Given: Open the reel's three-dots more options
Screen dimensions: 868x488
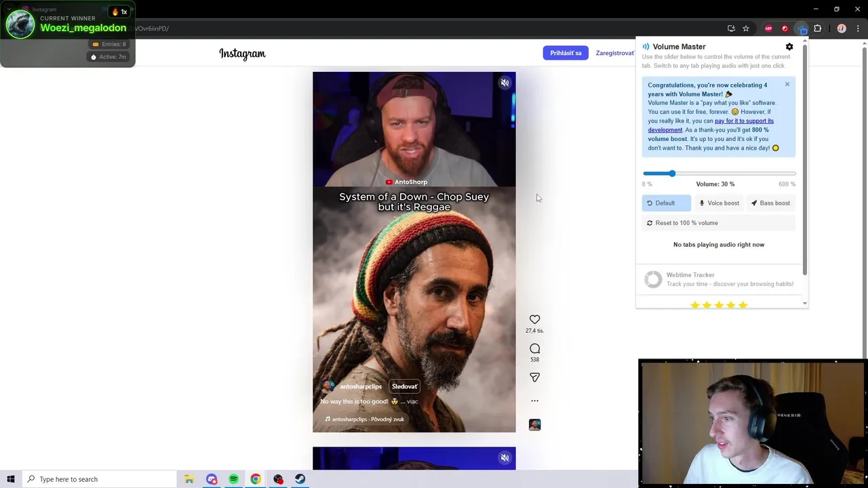Looking at the screenshot, I should 534,401.
